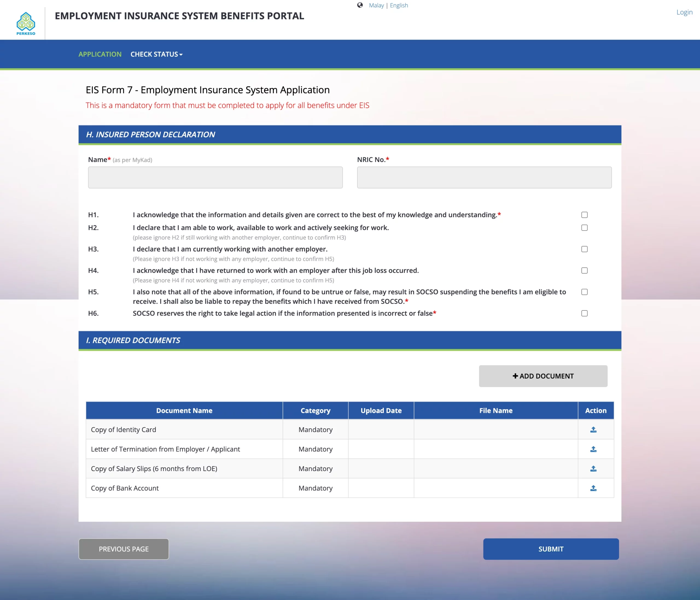Select the APPLICATION menu item
Viewport: 700px width, 600px height.
(x=100, y=54)
